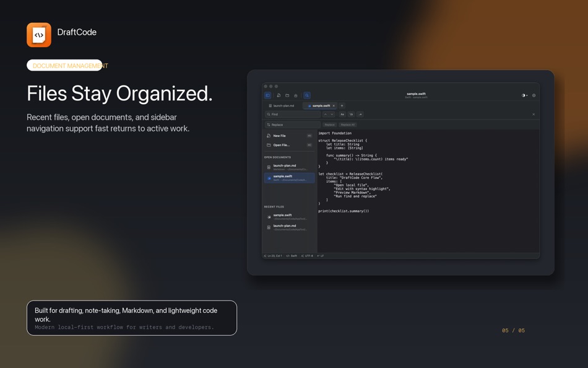
Task: Click New File in sidebar
Action: pyautogui.click(x=289, y=136)
